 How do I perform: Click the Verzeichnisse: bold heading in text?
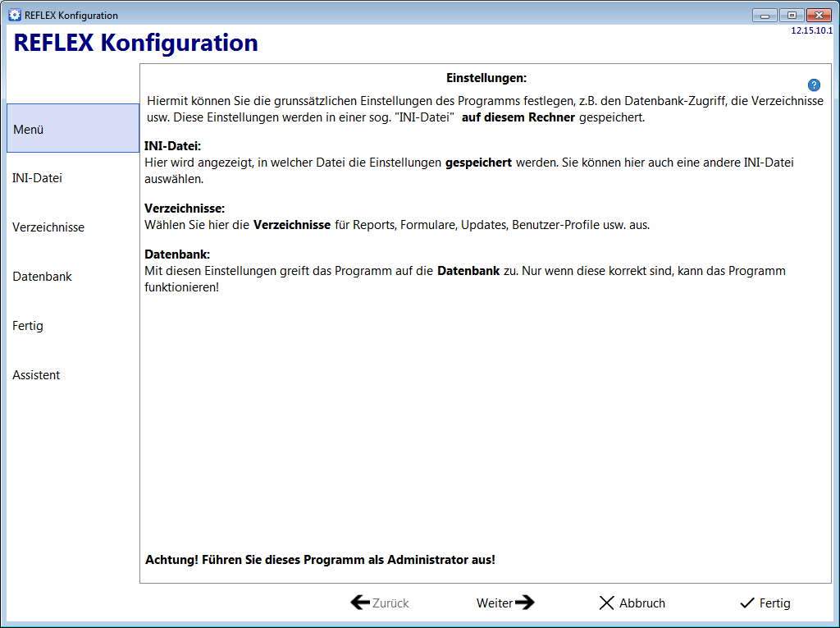point(185,208)
